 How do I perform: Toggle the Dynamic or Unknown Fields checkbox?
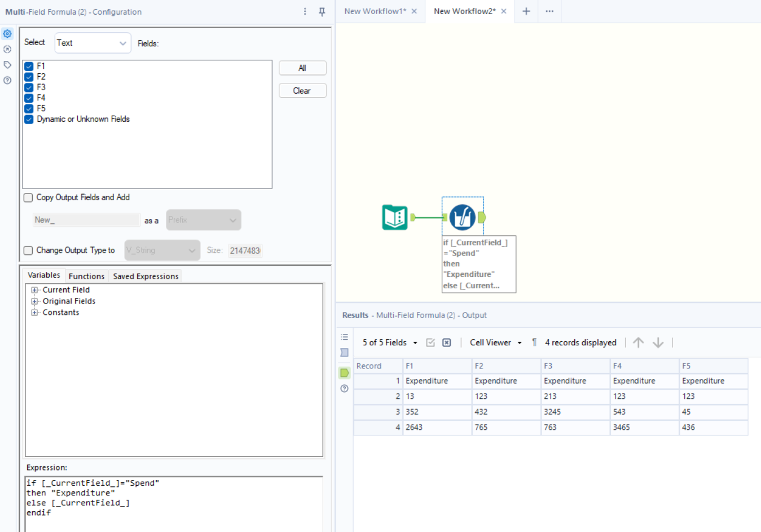(x=29, y=119)
